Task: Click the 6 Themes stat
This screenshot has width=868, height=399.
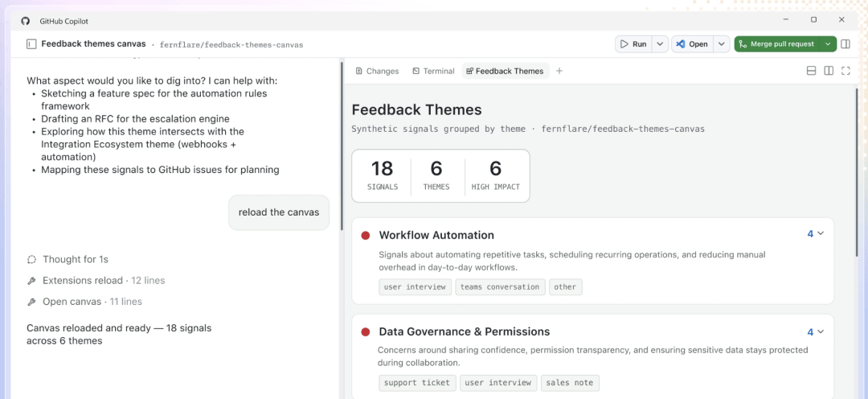Action: point(436,175)
